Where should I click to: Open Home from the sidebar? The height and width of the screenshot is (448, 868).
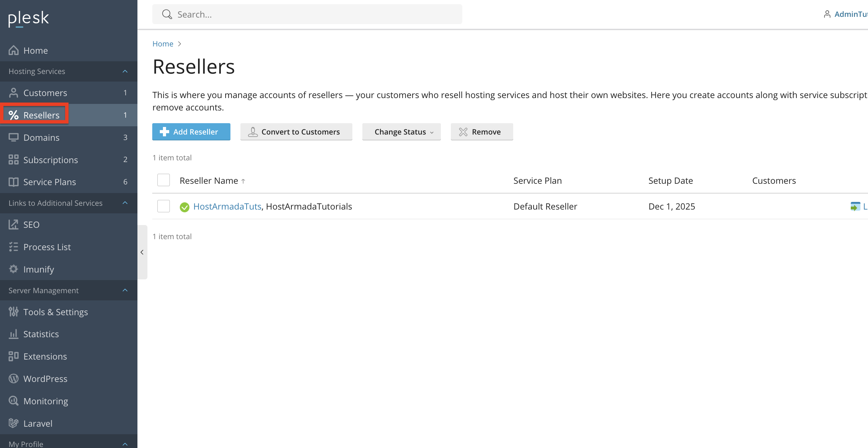69,51
